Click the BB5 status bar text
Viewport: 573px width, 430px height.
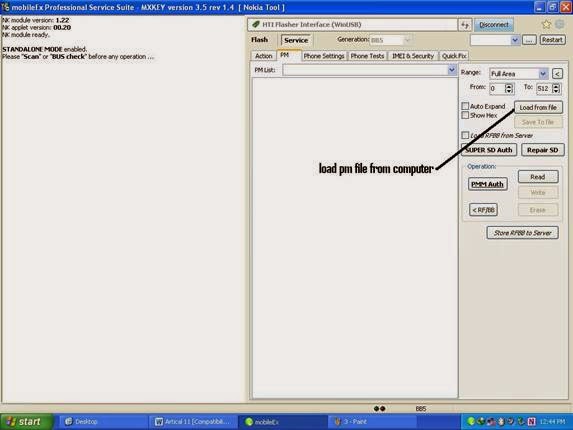click(421, 408)
